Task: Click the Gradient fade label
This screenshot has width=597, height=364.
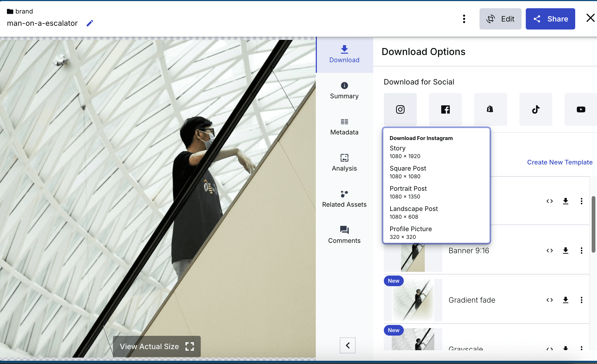Action: pyautogui.click(x=472, y=300)
